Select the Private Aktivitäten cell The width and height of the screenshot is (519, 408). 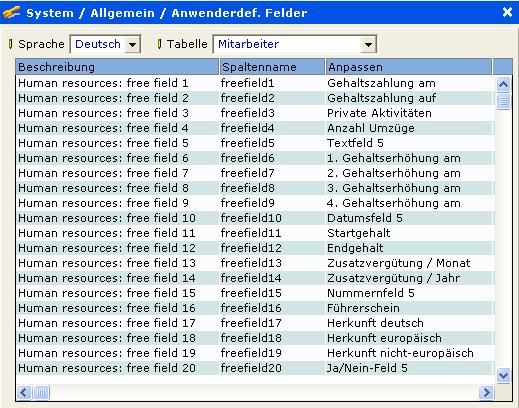click(x=410, y=113)
